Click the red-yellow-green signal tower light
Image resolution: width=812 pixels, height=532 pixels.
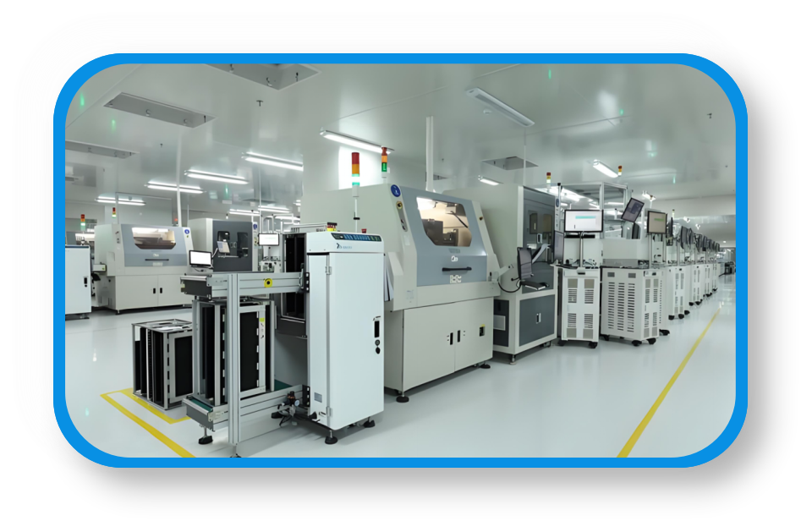point(355,169)
